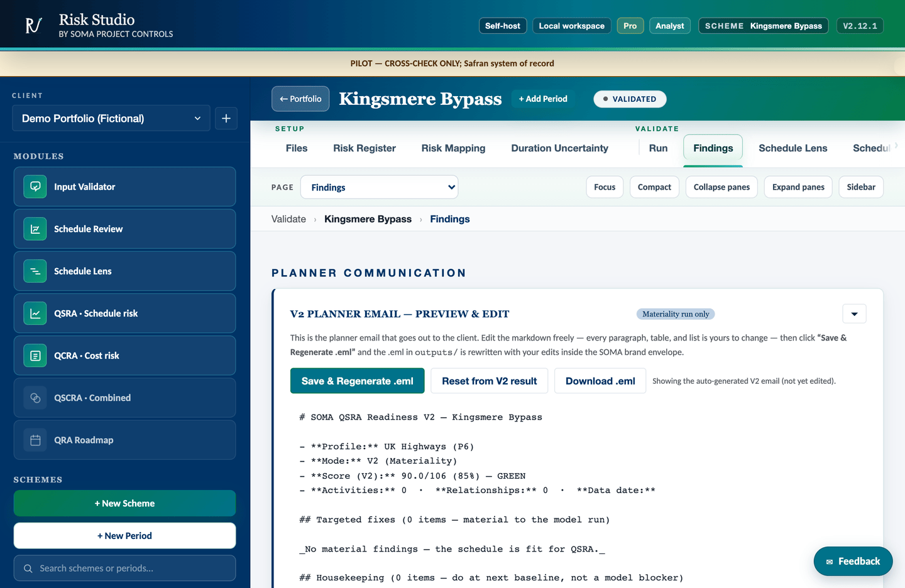Open the Risk Mapping tab
The image size is (905, 588).
tap(454, 148)
